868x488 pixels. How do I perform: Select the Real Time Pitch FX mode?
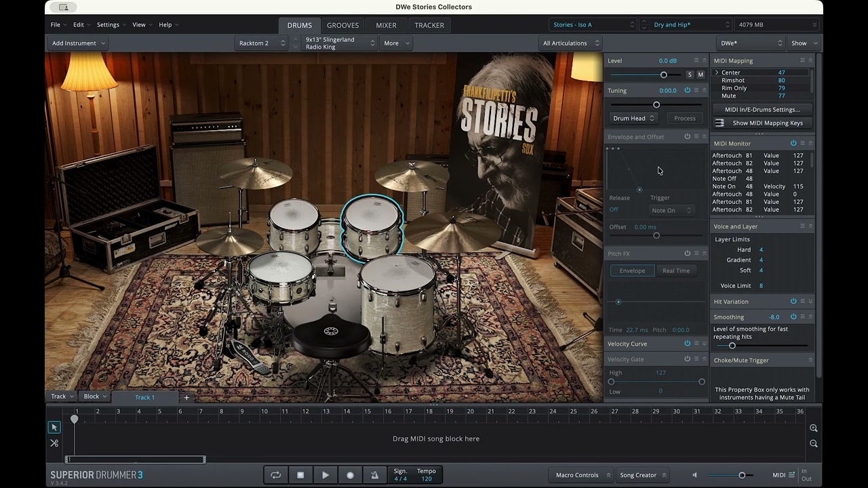tap(676, 270)
